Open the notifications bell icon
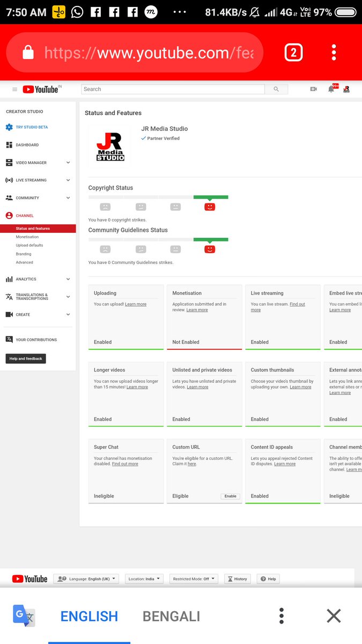Viewport: 362px width, 644px height. tap(331, 89)
